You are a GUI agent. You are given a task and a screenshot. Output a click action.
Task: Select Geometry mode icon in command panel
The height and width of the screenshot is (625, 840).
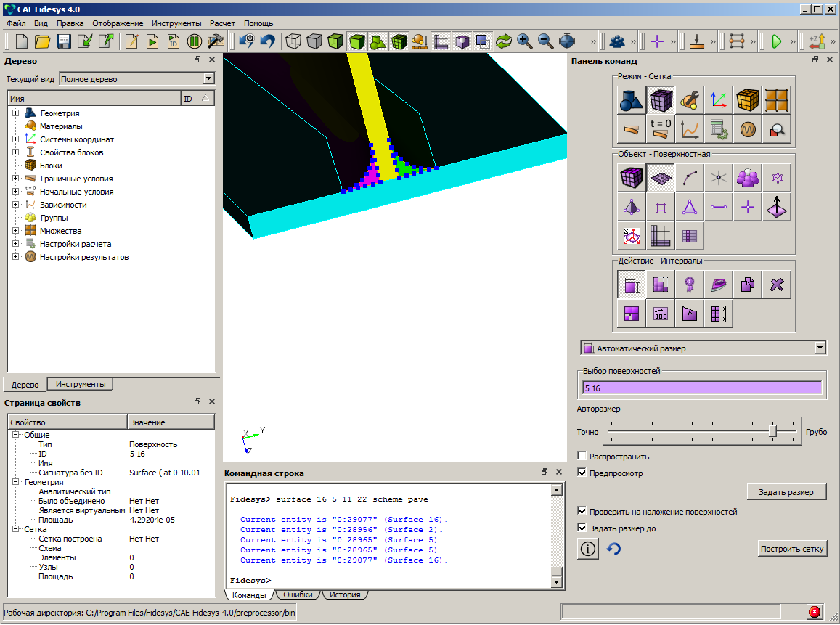(632, 100)
